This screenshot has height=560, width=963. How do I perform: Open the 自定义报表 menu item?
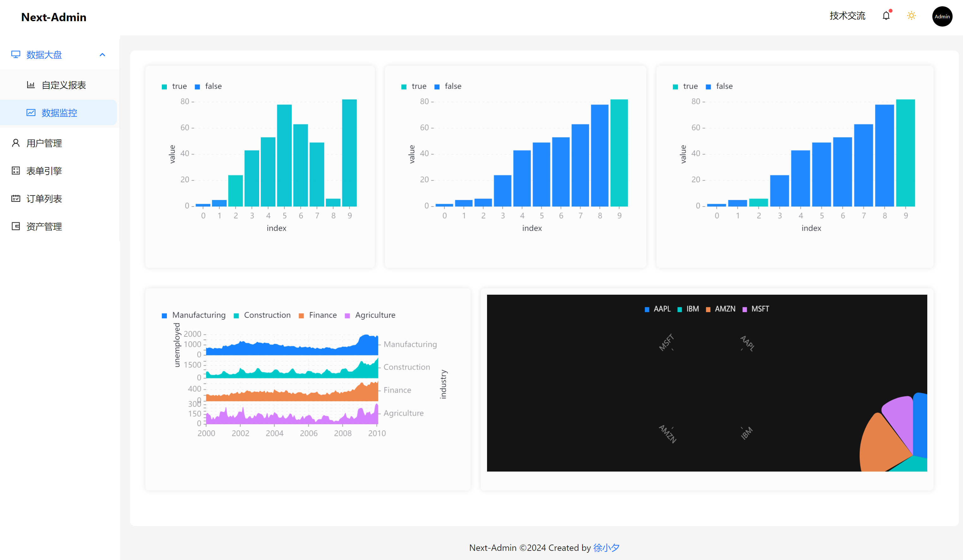click(64, 85)
